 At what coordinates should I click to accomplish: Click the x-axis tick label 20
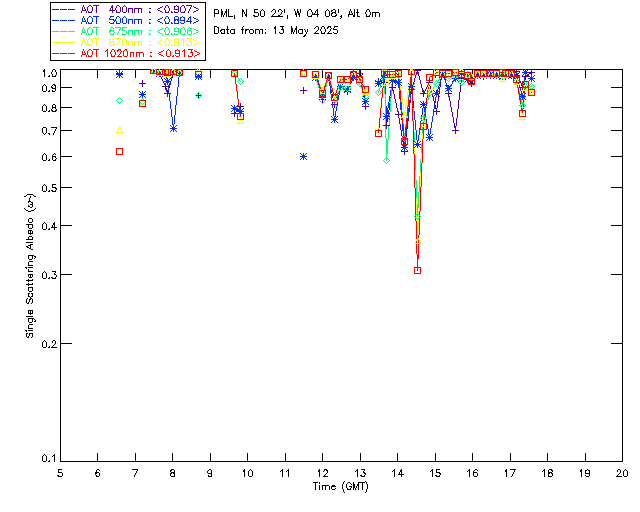(622, 473)
